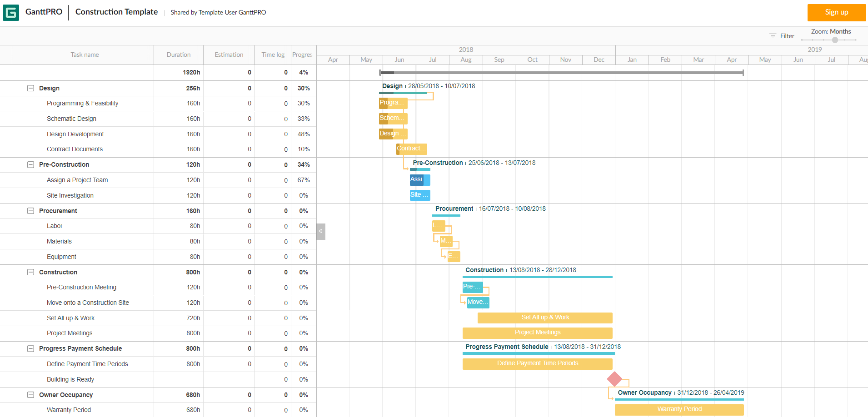This screenshot has width=868, height=417.
Task: Click the Duration column header
Action: coord(178,55)
